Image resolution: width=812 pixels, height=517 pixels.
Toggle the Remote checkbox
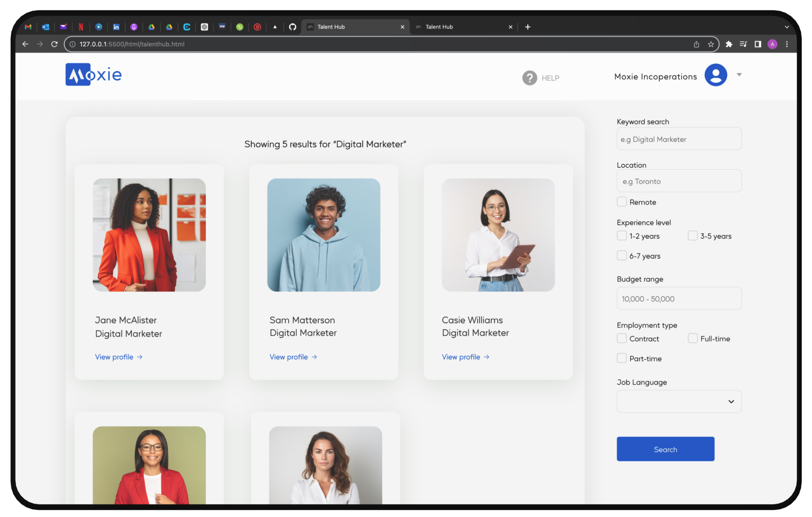(x=621, y=201)
